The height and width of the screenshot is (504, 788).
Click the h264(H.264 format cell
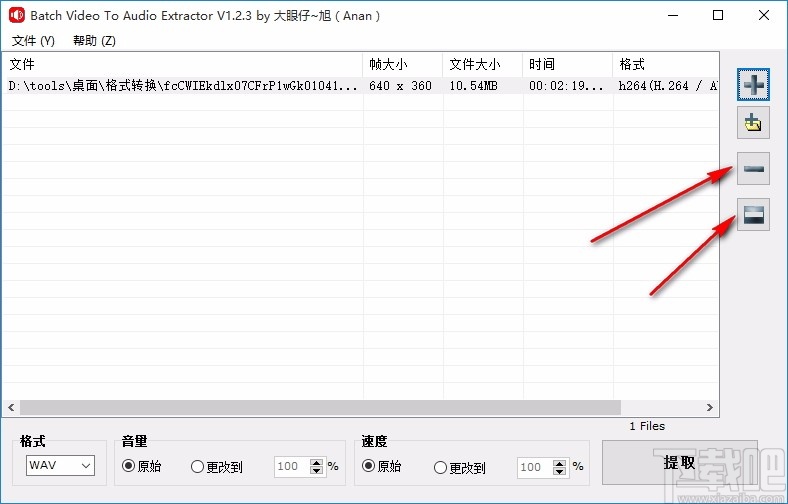pyautogui.click(x=667, y=86)
